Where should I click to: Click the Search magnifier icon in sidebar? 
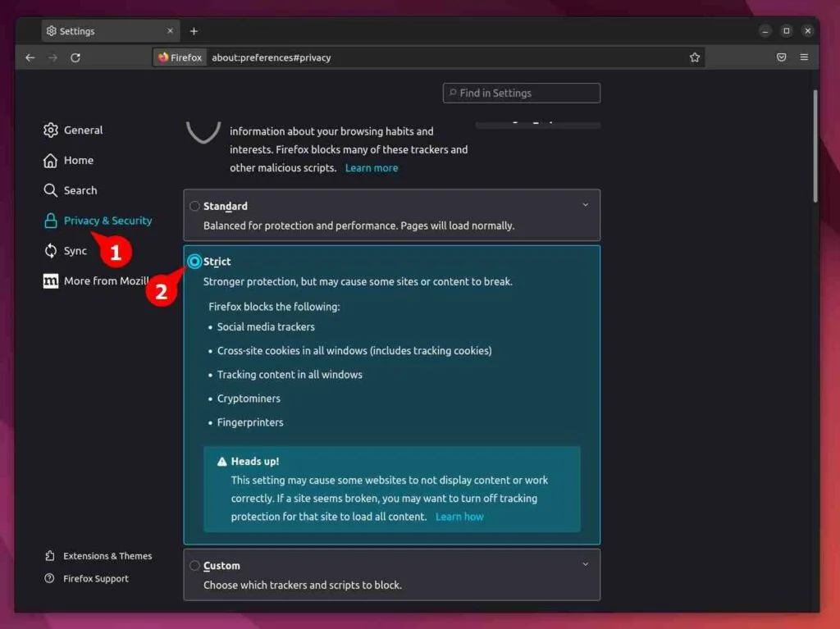[x=50, y=190]
